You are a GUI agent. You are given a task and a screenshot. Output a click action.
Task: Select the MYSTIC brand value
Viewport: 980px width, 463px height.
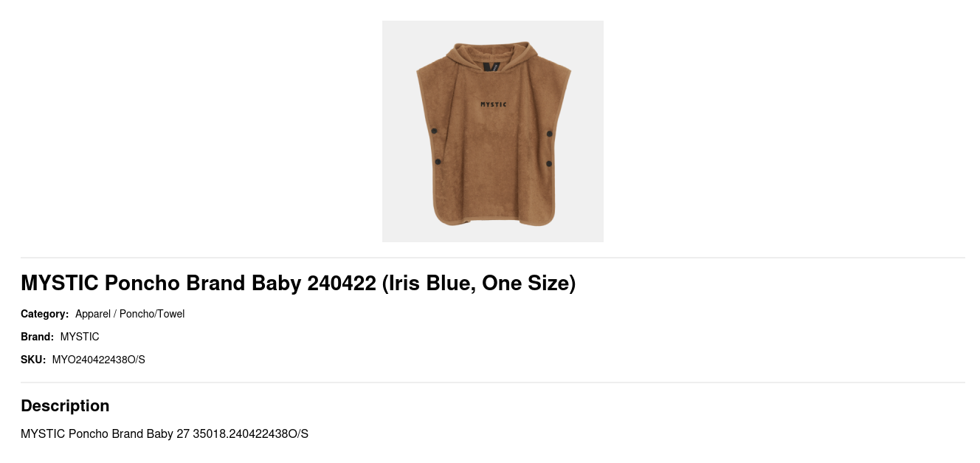[80, 337]
